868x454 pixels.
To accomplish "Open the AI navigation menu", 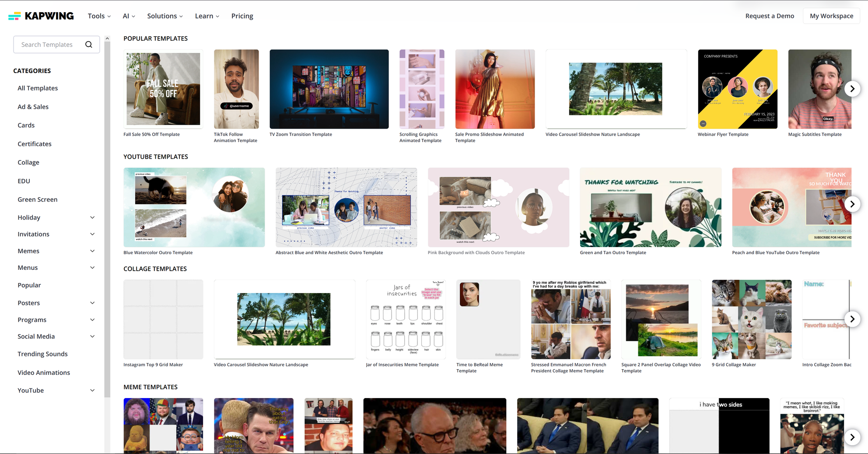I will point(129,16).
